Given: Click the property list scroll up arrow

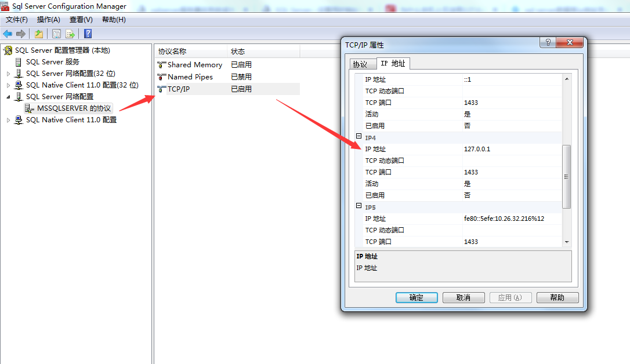Looking at the screenshot, I should point(567,79).
